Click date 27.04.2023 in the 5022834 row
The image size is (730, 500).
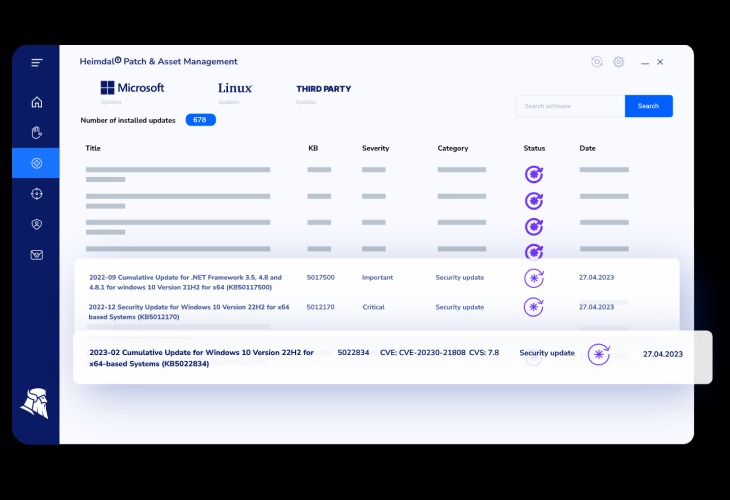tap(663, 354)
